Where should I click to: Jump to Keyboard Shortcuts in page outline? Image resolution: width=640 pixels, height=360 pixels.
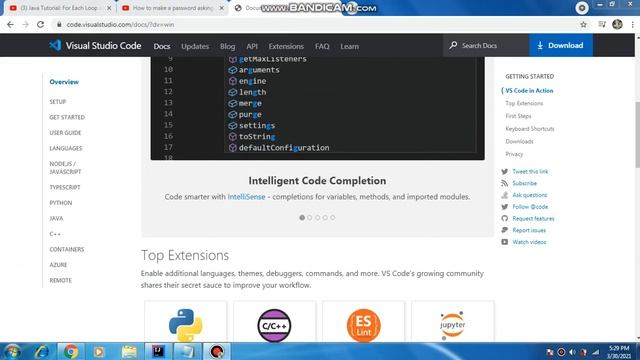pyautogui.click(x=530, y=129)
